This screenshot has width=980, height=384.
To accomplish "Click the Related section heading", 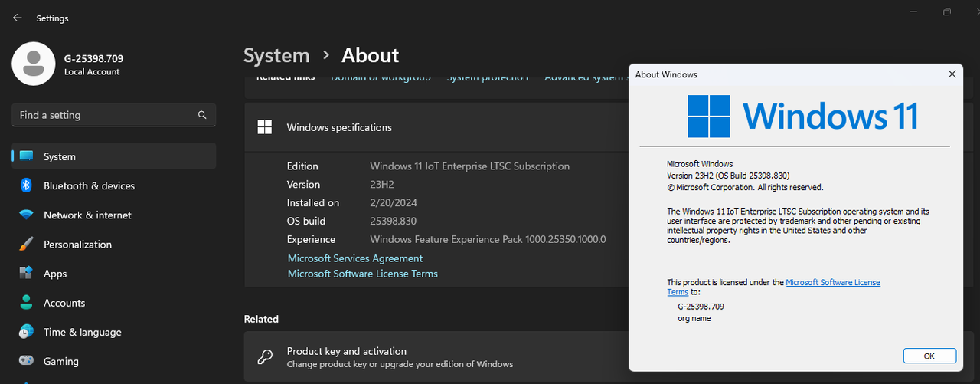I will pos(261,319).
